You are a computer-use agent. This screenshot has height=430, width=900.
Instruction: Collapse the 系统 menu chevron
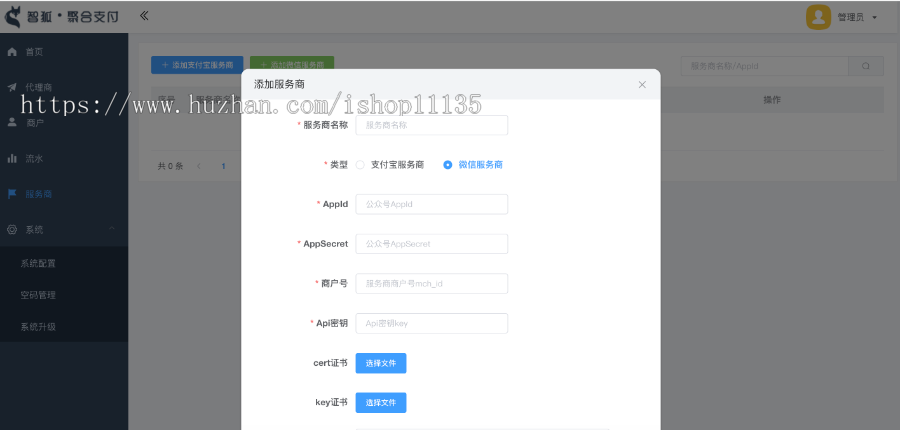click(111, 229)
